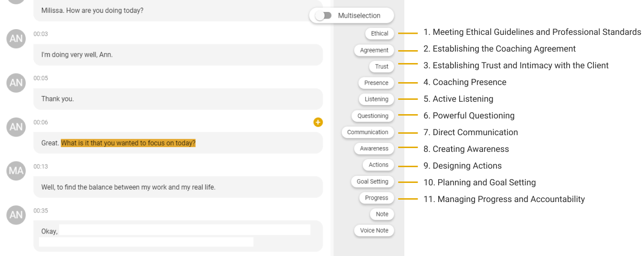The width and height of the screenshot is (644, 256).
Task: Click the MA speaker avatar
Action: [x=16, y=171]
